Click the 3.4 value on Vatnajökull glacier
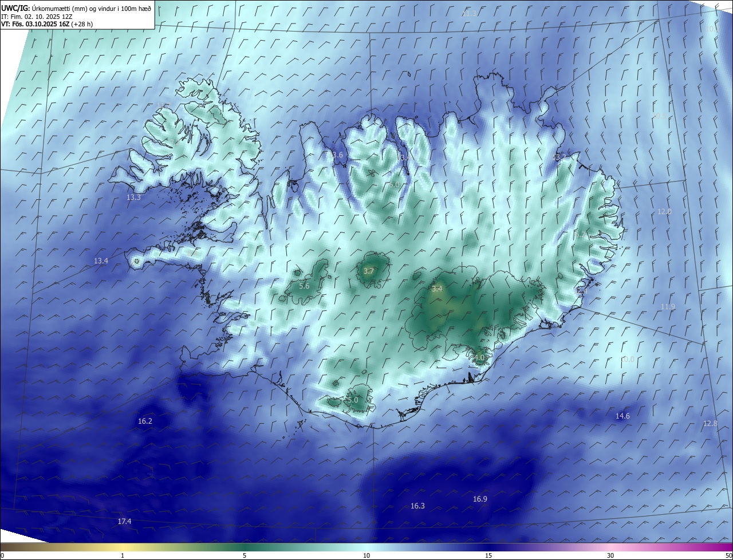 point(437,289)
